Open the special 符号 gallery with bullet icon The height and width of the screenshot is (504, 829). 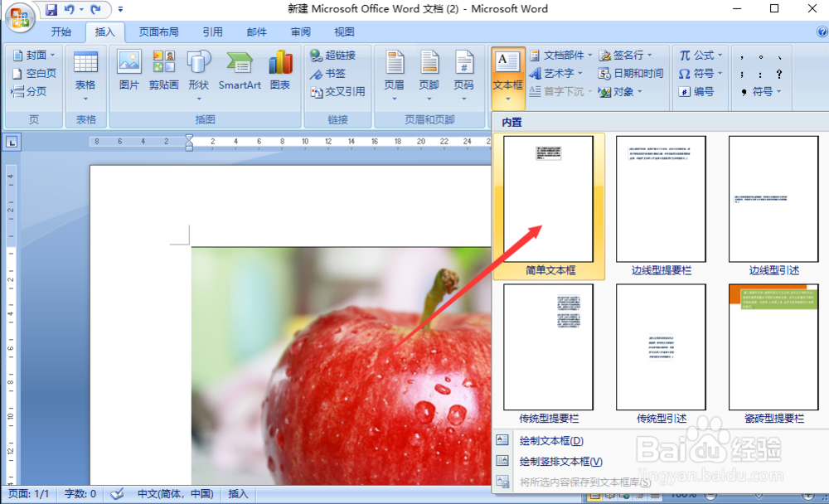coord(761,91)
